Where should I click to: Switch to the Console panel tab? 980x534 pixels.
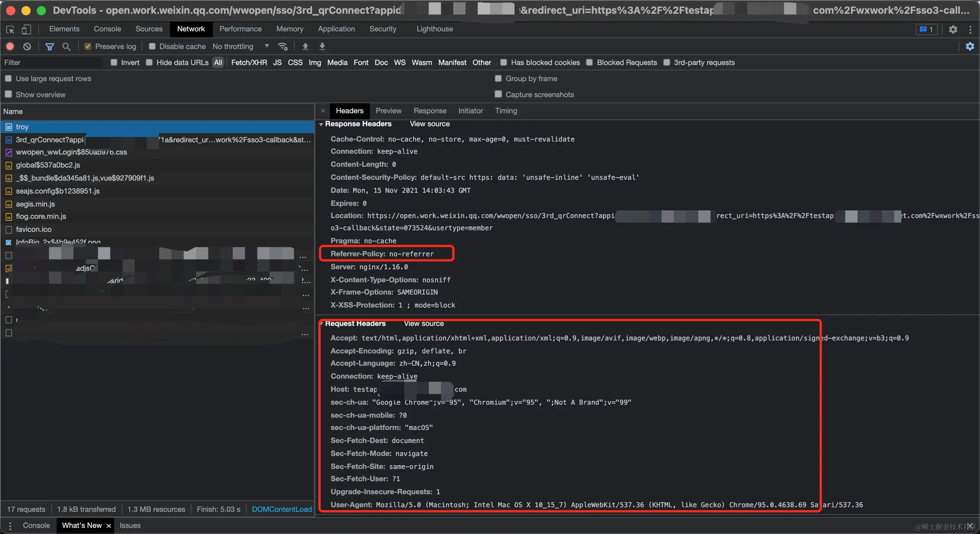tap(107, 29)
